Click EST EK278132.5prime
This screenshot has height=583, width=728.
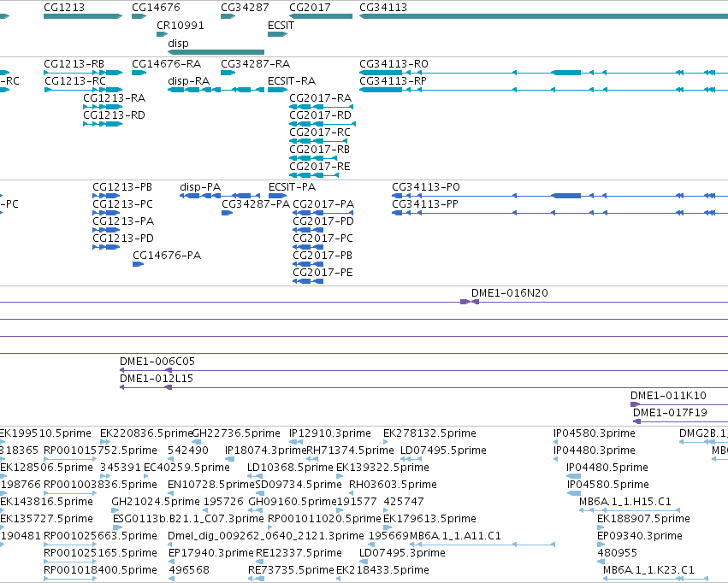pyautogui.click(x=385, y=442)
